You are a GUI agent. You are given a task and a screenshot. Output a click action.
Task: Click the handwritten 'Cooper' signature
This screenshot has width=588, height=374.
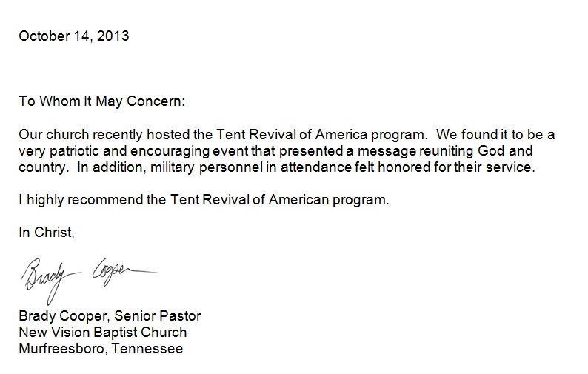126,272
